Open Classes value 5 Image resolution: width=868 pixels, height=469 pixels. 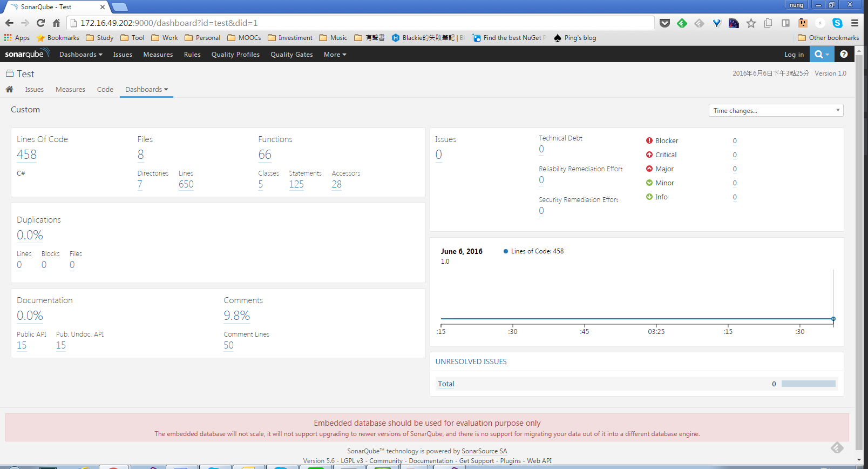click(261, 184)
